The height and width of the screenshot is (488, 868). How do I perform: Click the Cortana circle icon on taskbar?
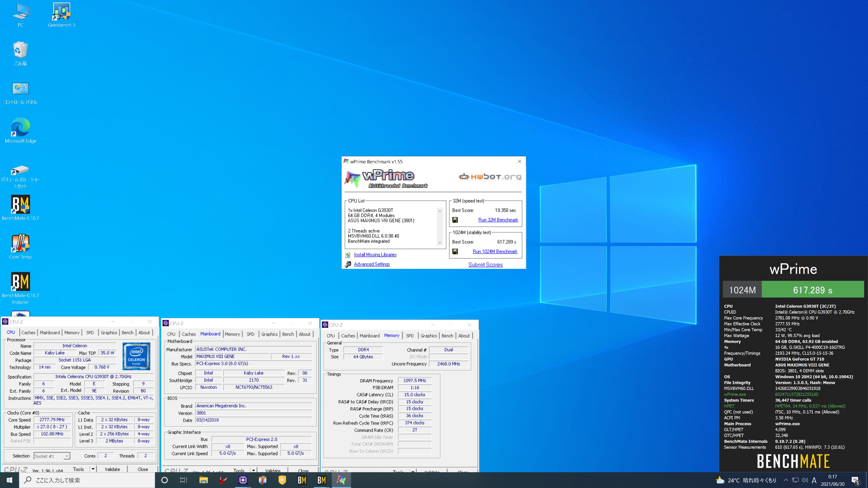click(164, 480)
